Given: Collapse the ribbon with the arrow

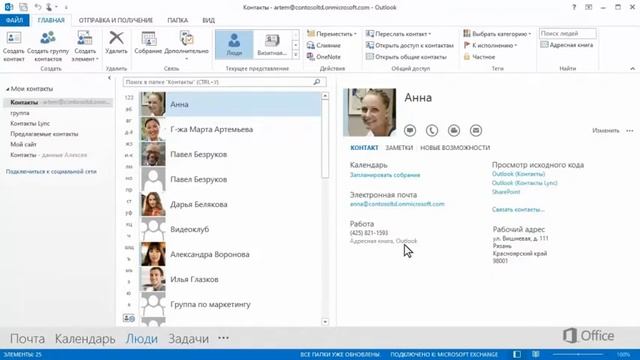Looking at the screenshot, I should pos(632,69).
